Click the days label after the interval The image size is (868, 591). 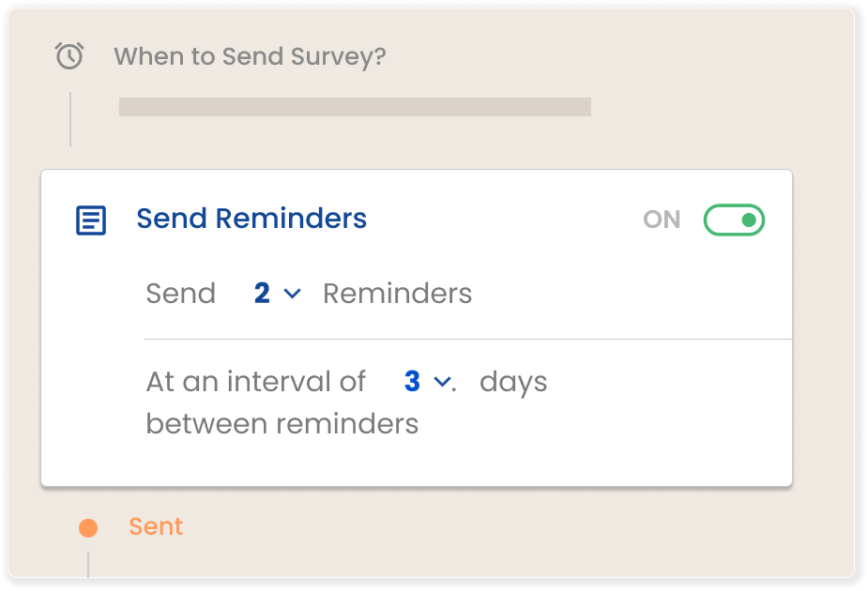point(513,382)
